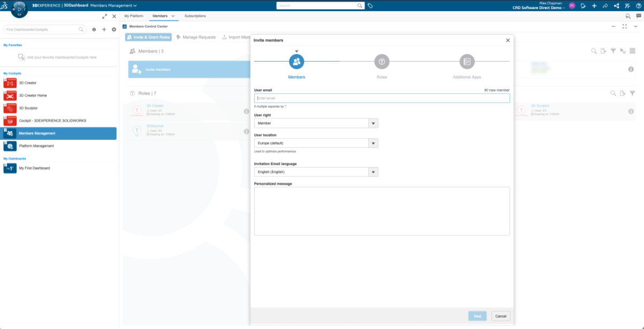
Task: Click the Manage Requests button
Action: (196, 37)
